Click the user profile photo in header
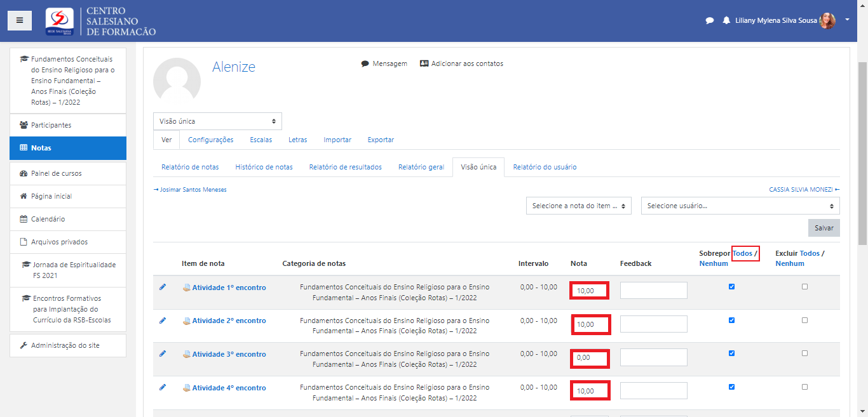Viewport: 868px width, 417px height. pyautogui.click(x=827, y=20)
